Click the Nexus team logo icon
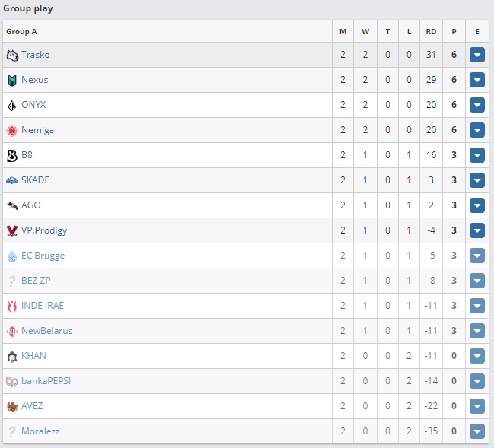 point(12,80)
